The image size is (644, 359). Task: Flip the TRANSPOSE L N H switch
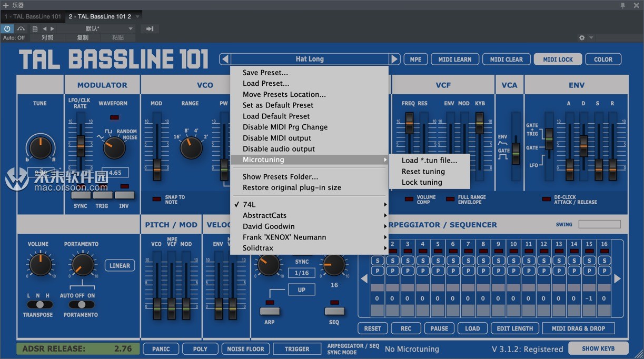coord(40,304)
